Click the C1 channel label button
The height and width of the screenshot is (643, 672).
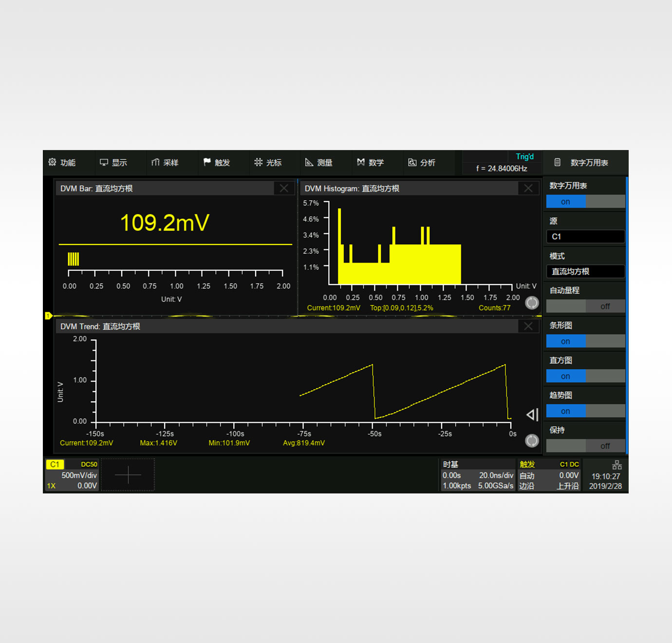pyautogui.click(x=55, y=465)
